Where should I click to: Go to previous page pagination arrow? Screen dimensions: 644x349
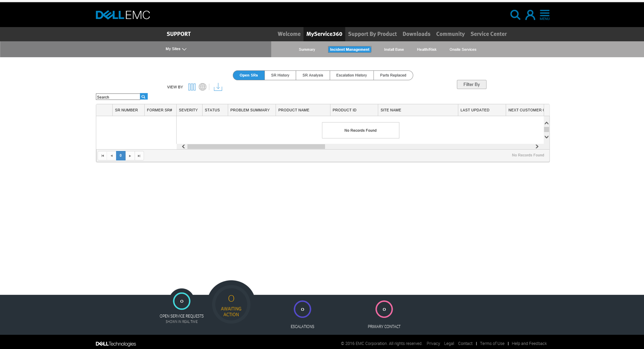(111, 156)
